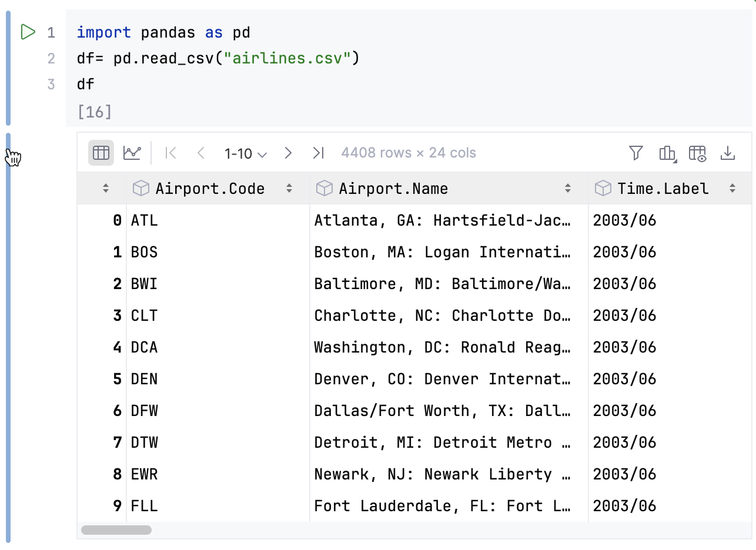Switch to table view
Screen dimensions: 756x550
coord(101,153)
